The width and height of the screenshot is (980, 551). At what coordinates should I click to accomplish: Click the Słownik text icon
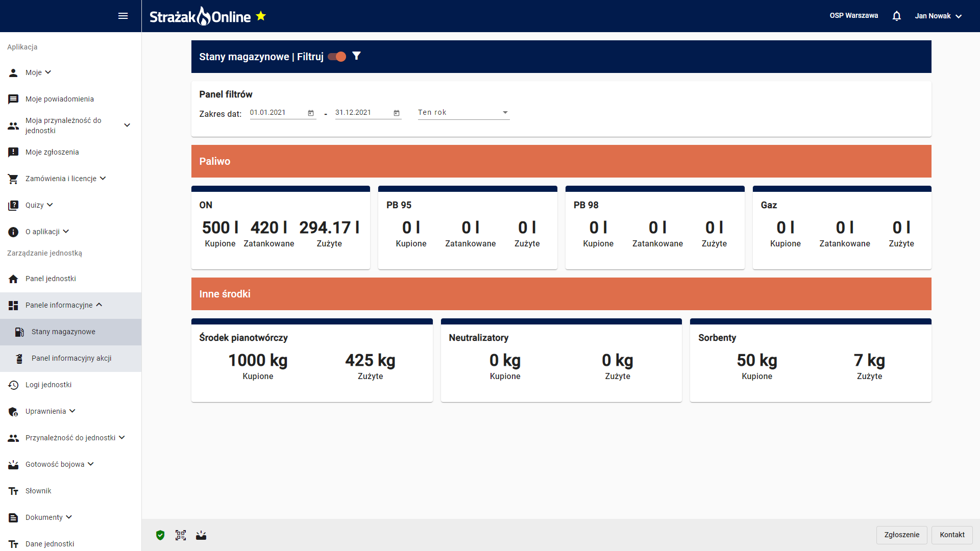(13, 491)
